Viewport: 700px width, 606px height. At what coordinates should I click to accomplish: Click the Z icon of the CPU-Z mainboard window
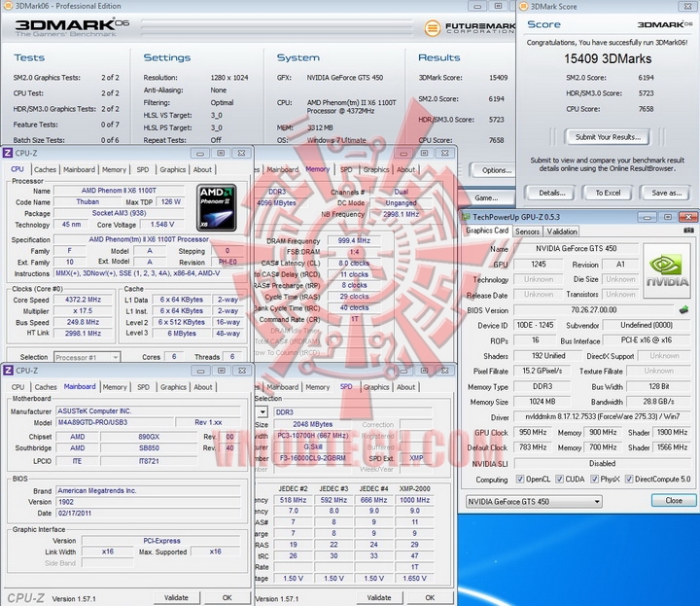(8, 371)
